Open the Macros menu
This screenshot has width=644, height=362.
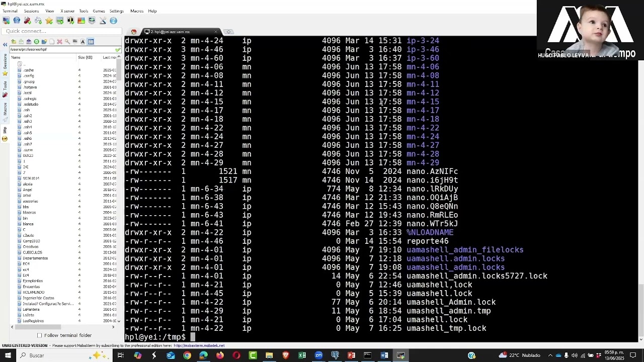pyautogui.click(x=137, y=11)
